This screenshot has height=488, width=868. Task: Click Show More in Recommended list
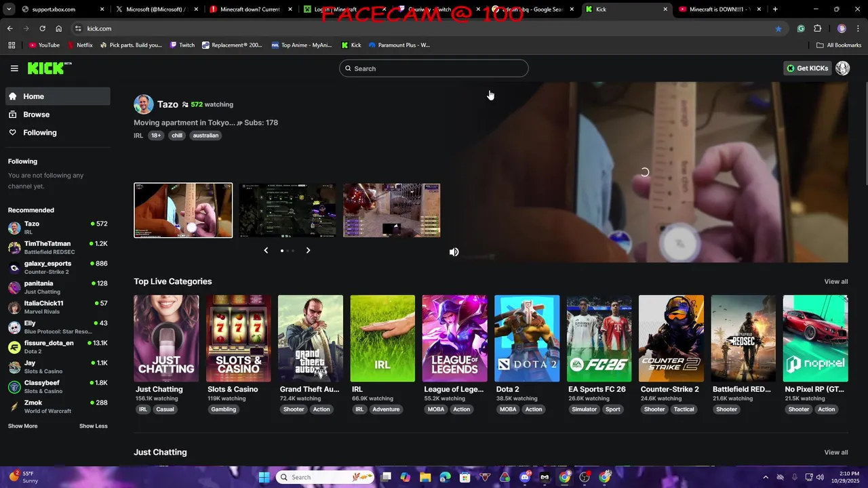point(22,426)
